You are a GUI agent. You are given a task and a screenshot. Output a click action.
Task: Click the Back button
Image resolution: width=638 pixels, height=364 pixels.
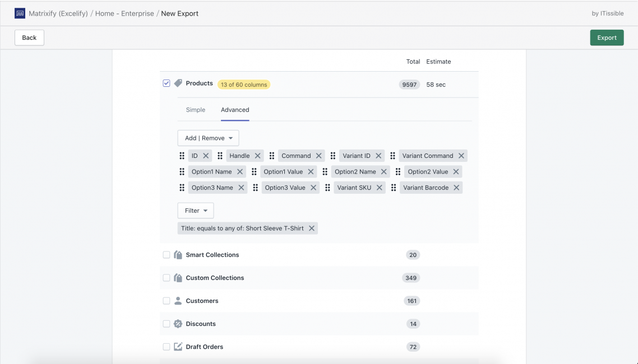tap(29, 37)
